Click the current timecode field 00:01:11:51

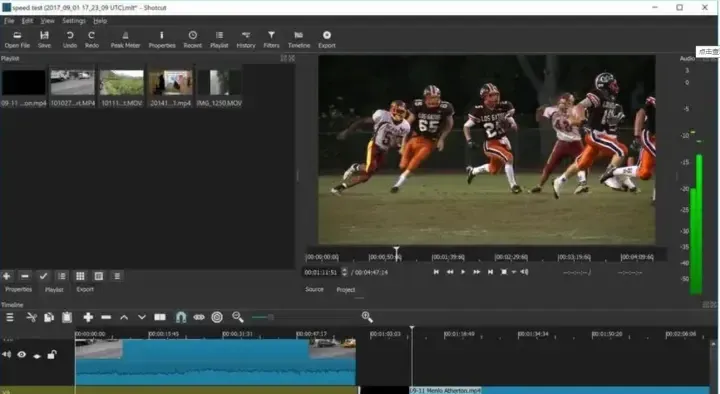[321, 272]
